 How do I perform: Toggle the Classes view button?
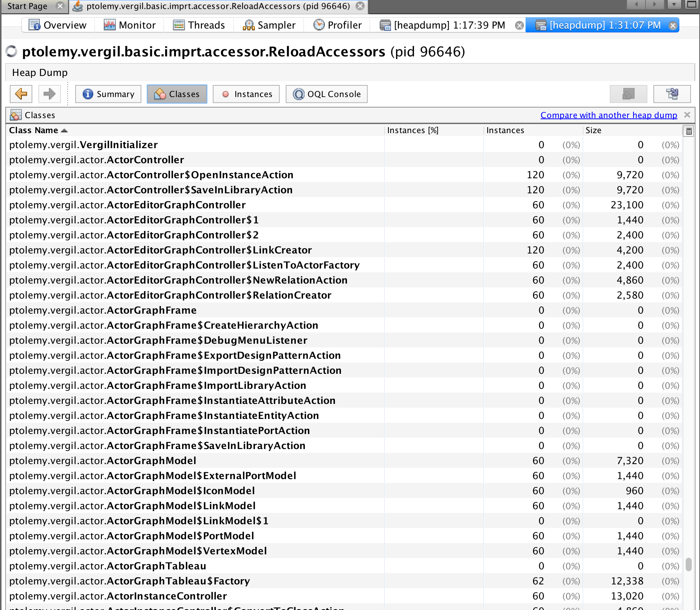pos(177,94)
